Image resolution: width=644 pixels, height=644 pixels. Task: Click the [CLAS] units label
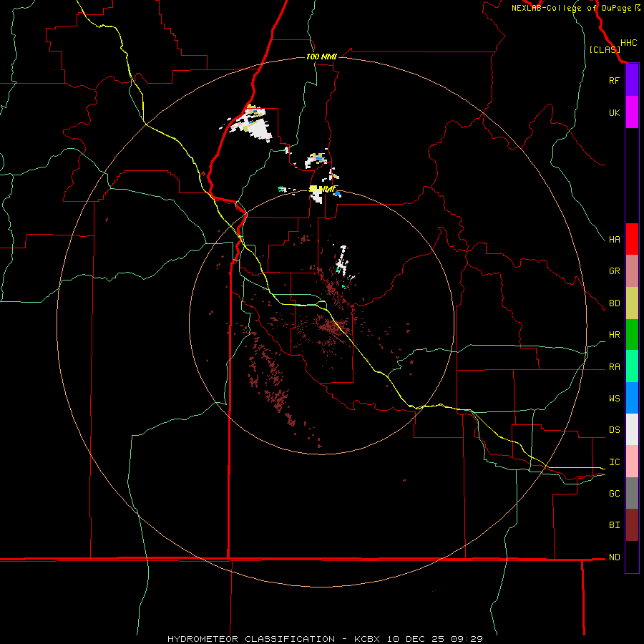(x=605, y=49)
